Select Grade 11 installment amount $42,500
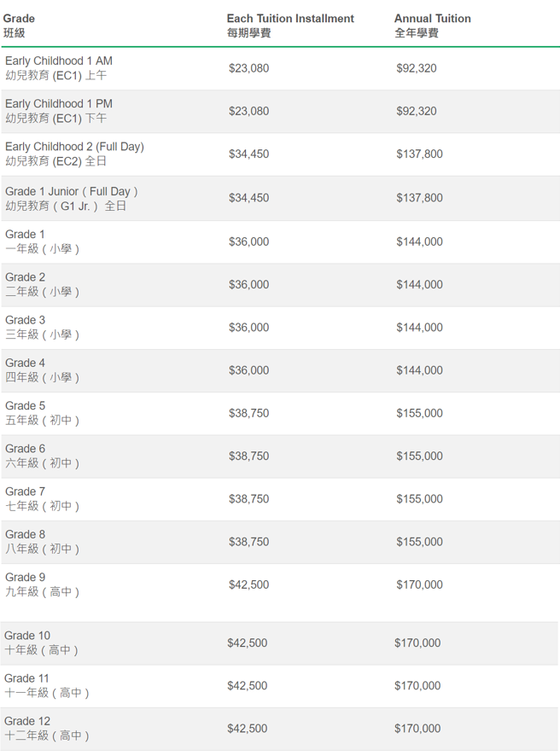 [x=247, y=686]
